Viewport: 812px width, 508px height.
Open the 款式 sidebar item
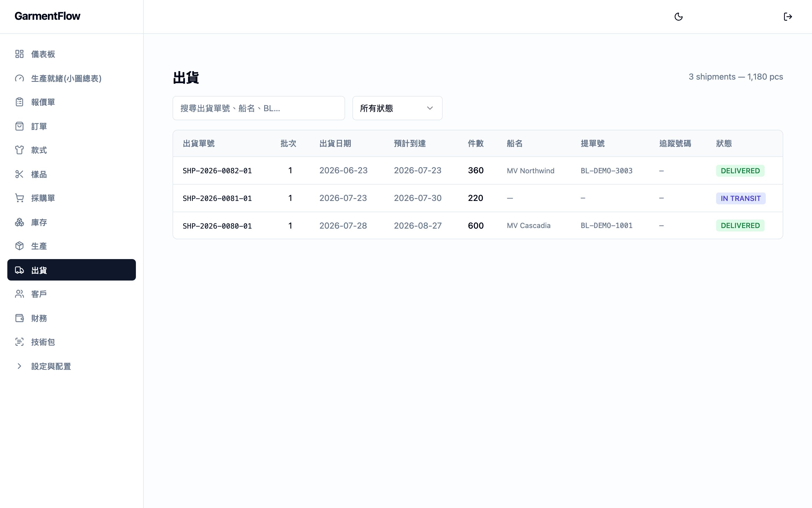71,150
